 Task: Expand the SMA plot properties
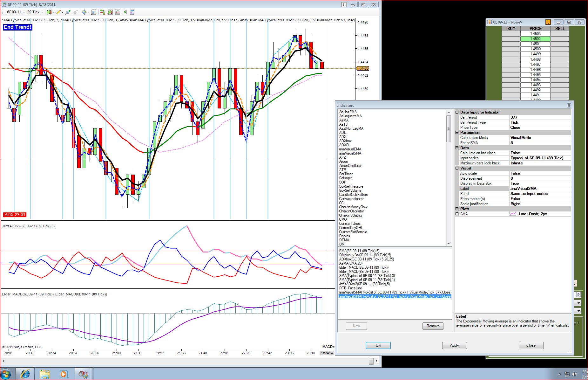(457, 214)
